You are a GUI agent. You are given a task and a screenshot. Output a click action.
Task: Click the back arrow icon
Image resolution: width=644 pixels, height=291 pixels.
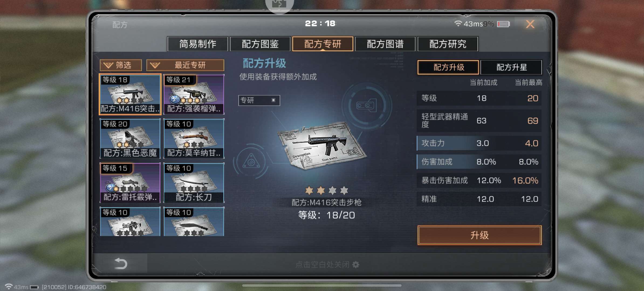[x=121, y=264]
